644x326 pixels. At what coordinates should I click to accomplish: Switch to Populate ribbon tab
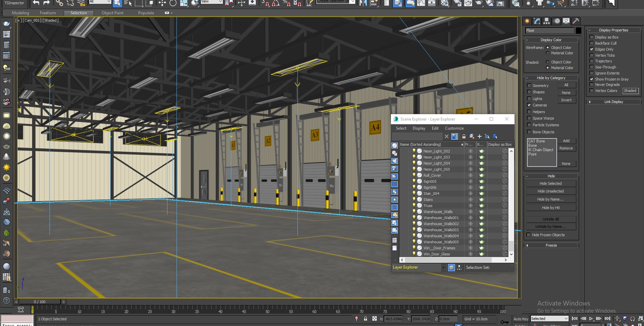point(146,13)
